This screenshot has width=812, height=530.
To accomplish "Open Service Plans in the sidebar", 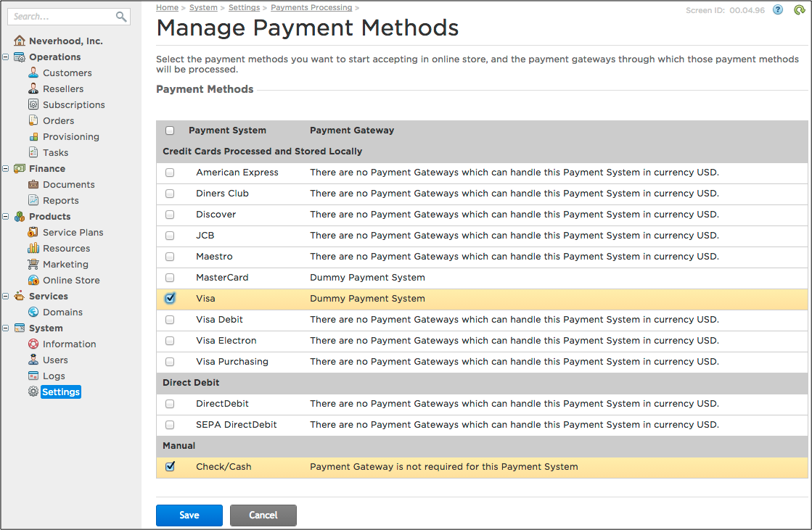I will pos(73,232).
